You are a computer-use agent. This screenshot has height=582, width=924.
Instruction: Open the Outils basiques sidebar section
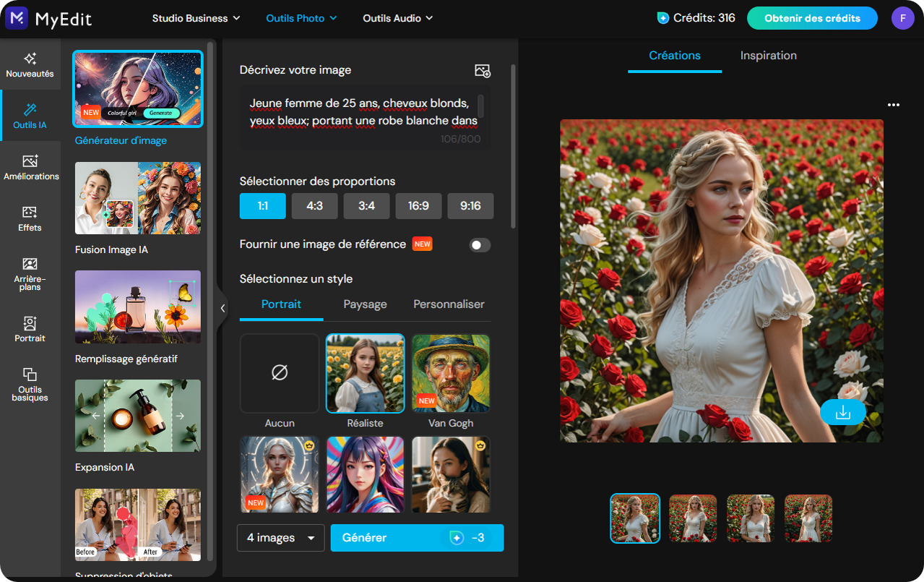point(30,384)
